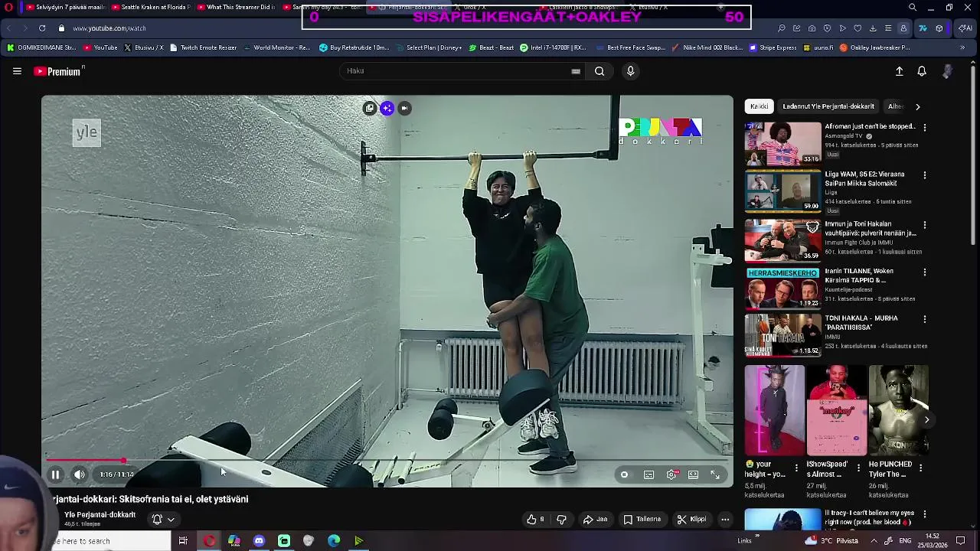Open options for Iranin TILANNE video
This screenshot has height=551, width=980.
pos(924,272)
